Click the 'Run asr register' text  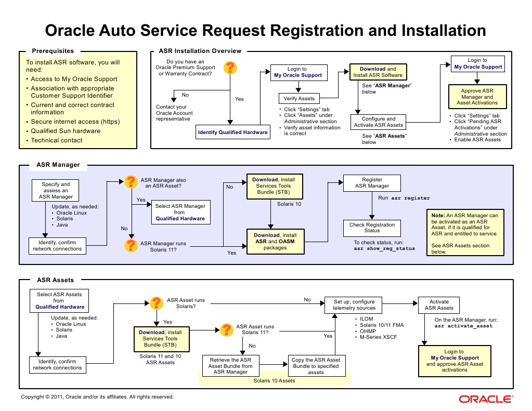tap(404, 198)
